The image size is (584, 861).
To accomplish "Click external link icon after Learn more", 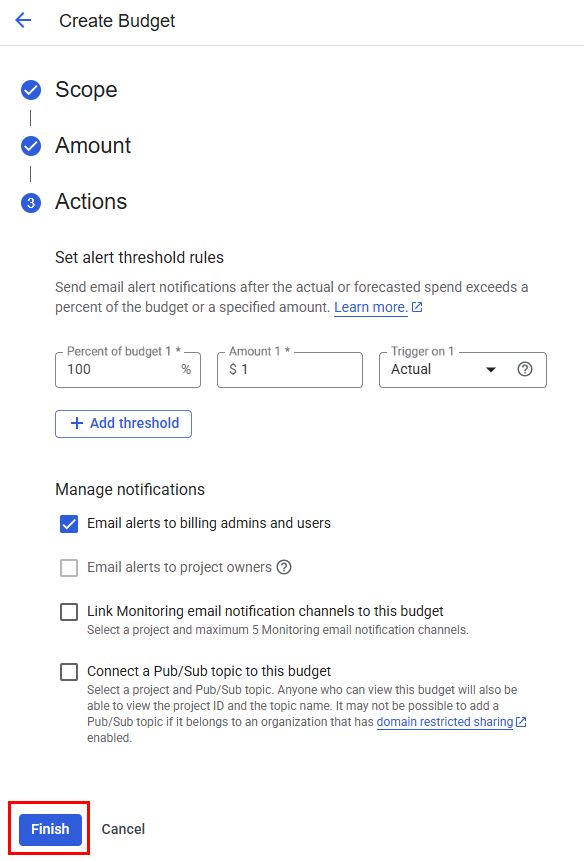I will coord(417,307).
